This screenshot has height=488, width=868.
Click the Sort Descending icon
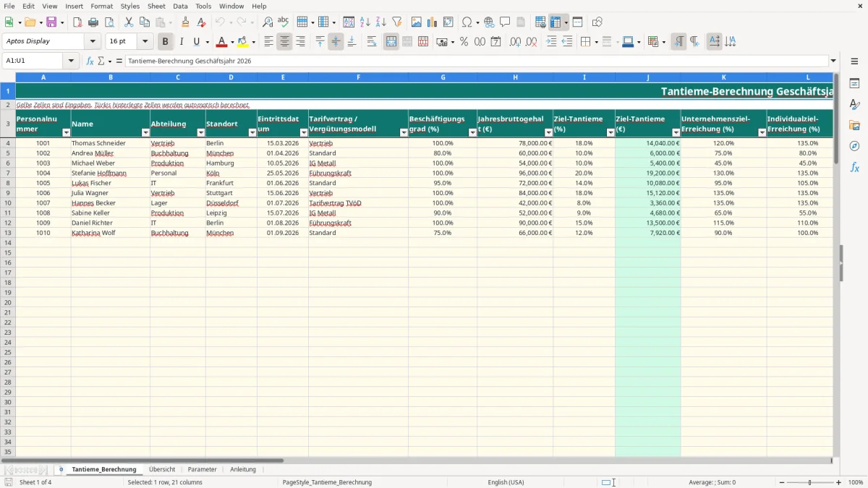(x=381, y=22)
